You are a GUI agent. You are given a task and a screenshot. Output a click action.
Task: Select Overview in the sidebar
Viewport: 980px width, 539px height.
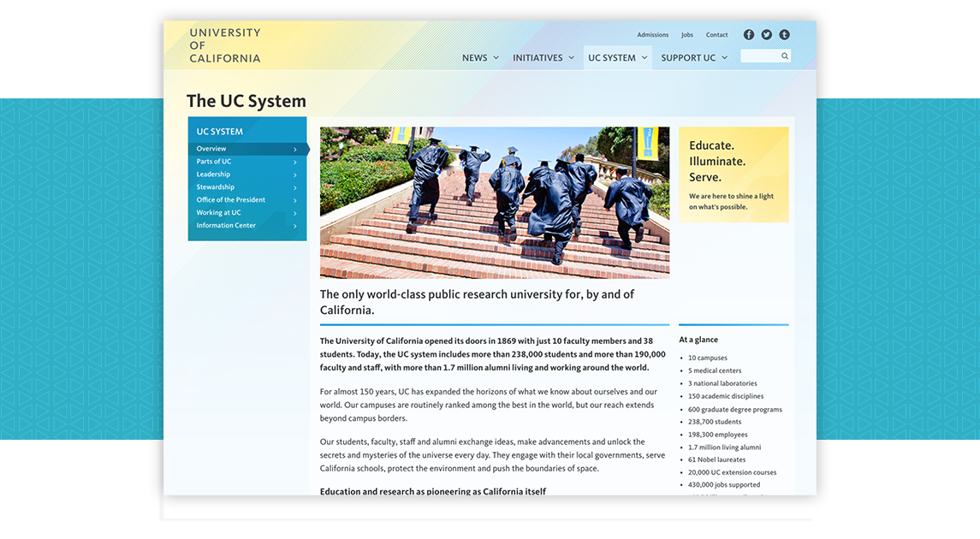[x=211, y=149]
